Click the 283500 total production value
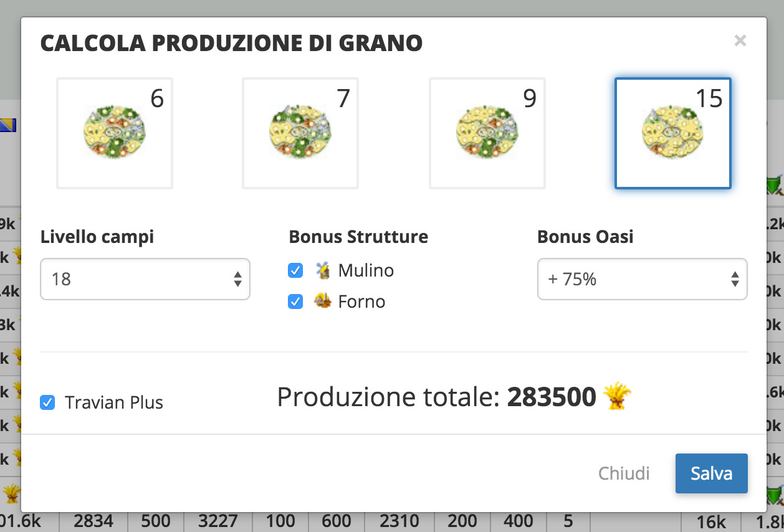784x532 pixels. (x=552, y=397)
